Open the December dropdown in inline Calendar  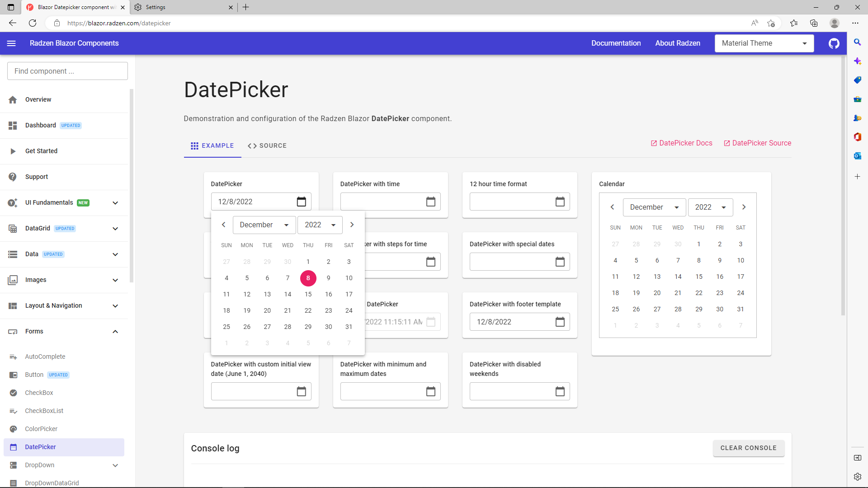pyautogui.click(x=655, y=207)
